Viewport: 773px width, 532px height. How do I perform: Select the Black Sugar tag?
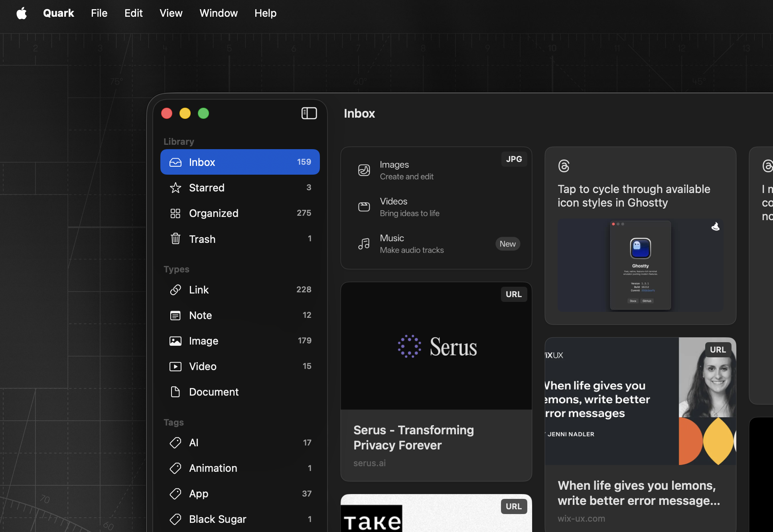[240, 519]
